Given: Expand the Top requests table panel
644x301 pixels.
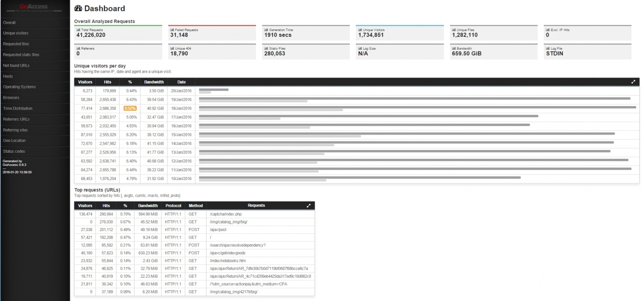Looking at the screenshot, I should (x=309, y=205).
